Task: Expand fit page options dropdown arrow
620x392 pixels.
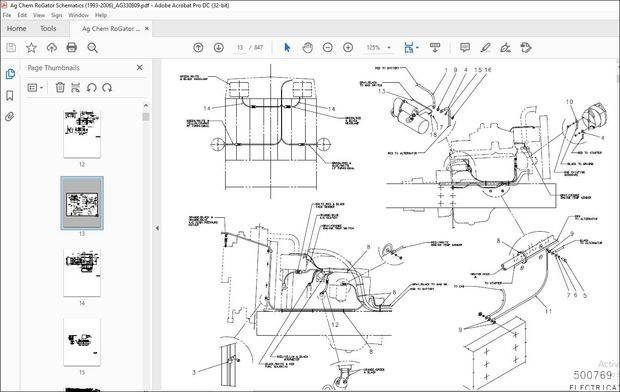Action: coord(418,48)
